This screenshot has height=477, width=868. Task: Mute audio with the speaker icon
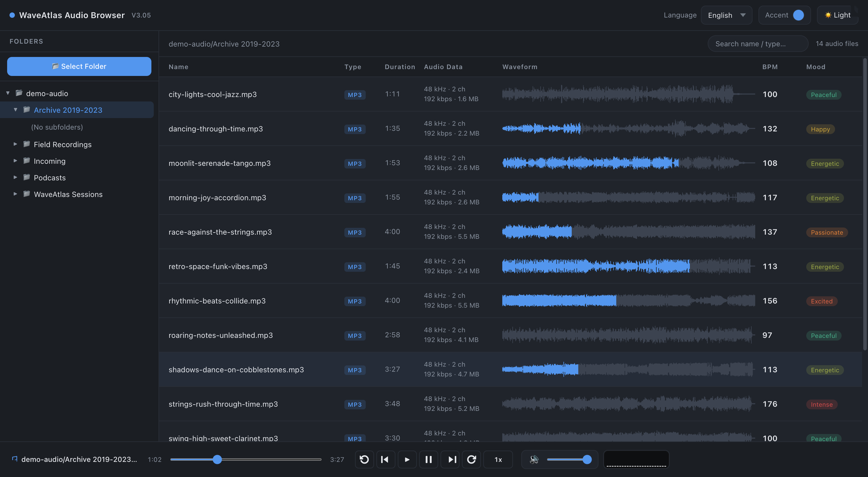click(x=534, y=459)
